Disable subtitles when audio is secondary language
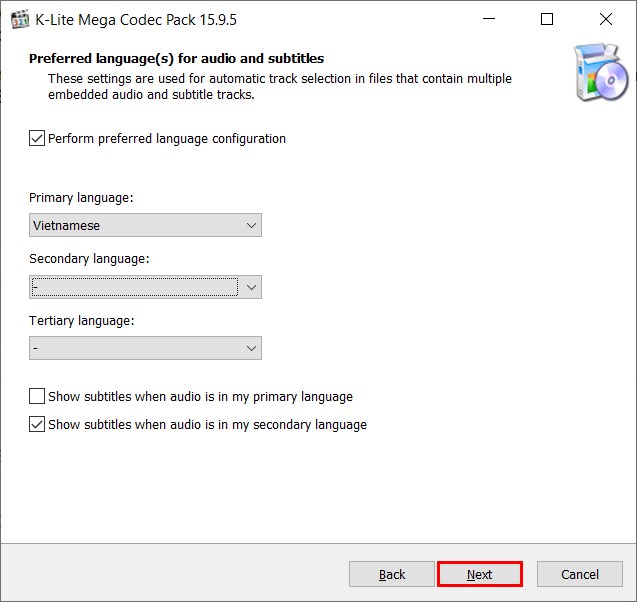 point(37,424)
